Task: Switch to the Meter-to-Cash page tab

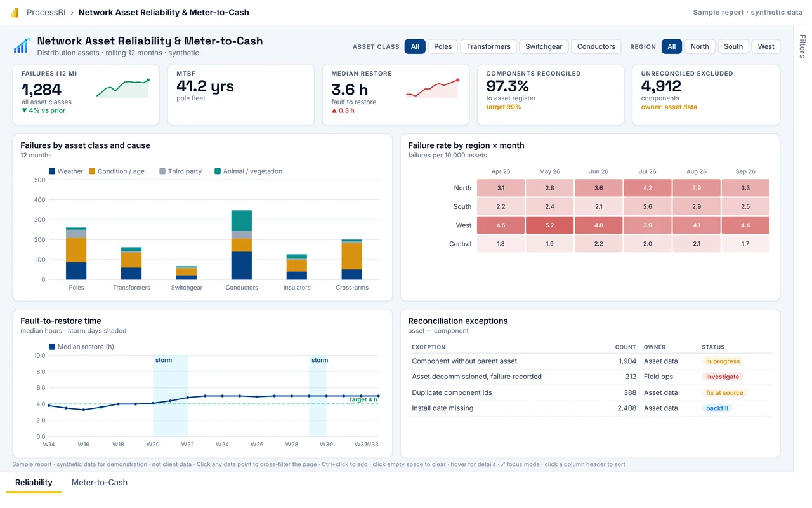Action: tap(100, 483)
